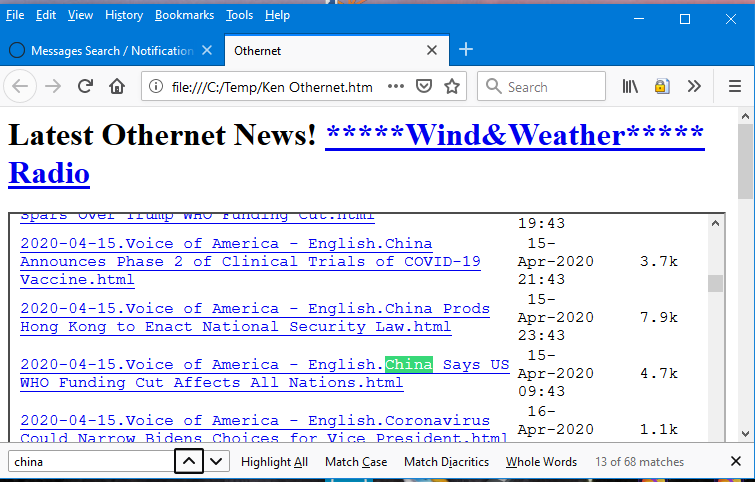Screen dimensions: 755x482
Task: Save page to Pocket
Action: pyautogui.click(x=424, y=87)
